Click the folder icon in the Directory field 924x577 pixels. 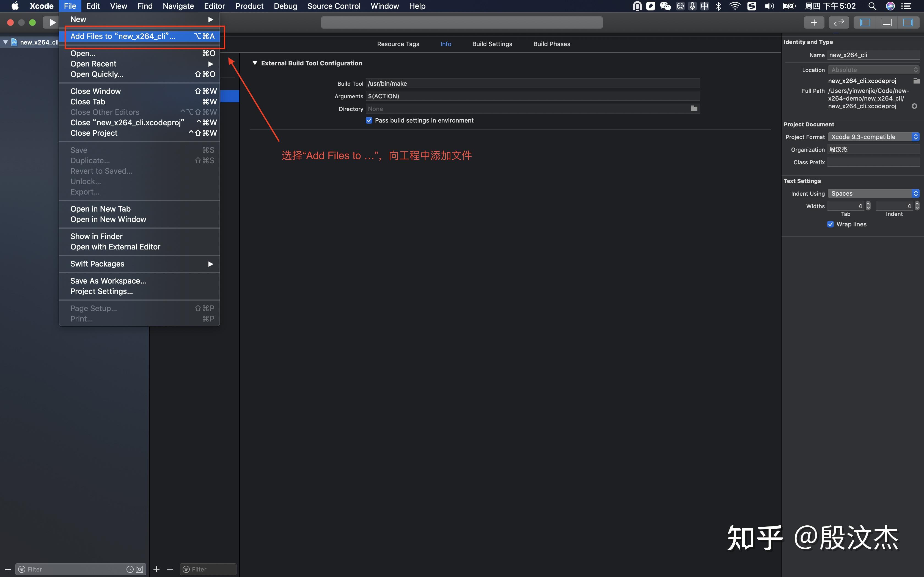(x=694, y=109)
